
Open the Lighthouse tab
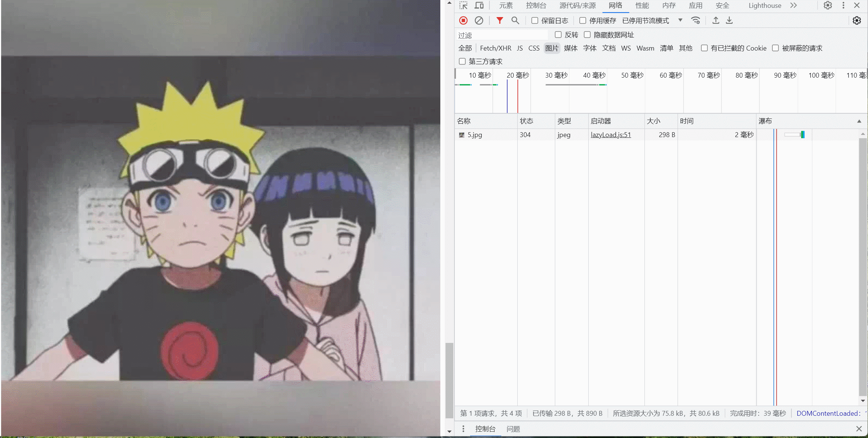765,6
